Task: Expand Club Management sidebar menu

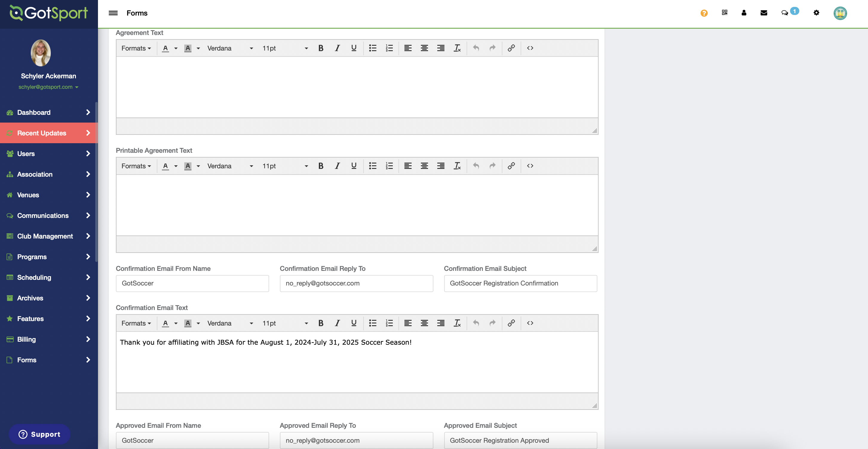Action: pos(48,236)
